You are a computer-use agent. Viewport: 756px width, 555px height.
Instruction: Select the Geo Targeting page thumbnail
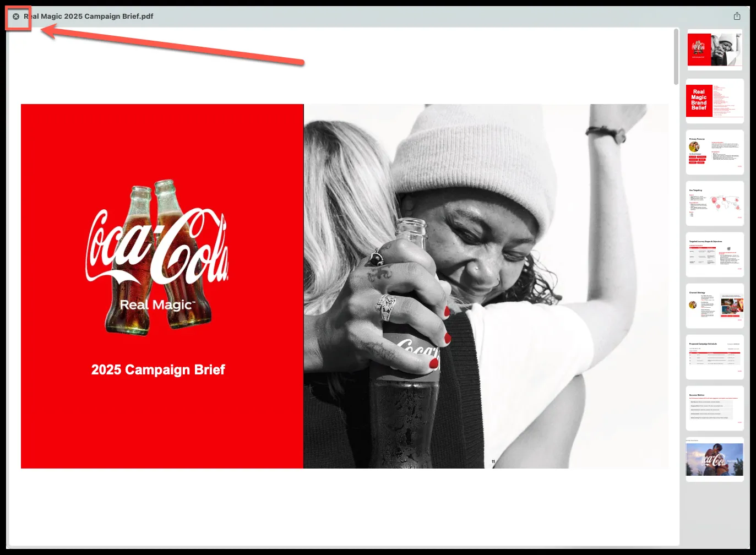click(715, 203)
